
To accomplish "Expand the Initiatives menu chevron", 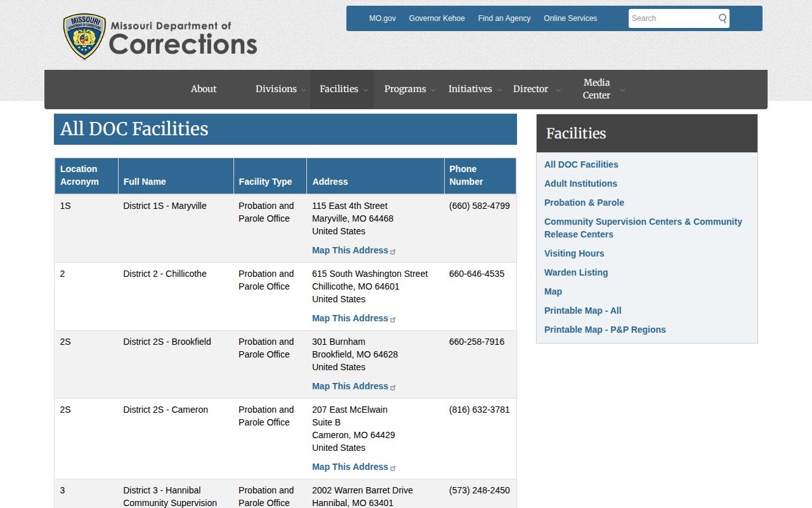I will click(499, 90).
